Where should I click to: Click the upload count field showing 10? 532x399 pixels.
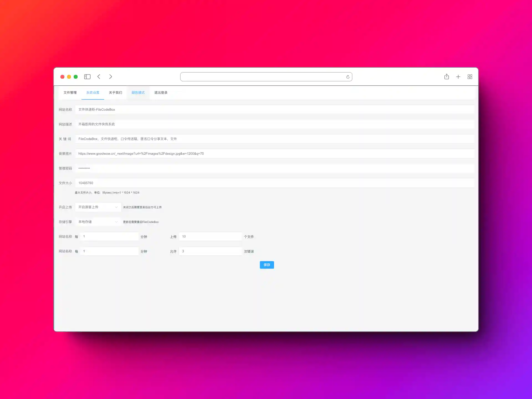[210, 237]
